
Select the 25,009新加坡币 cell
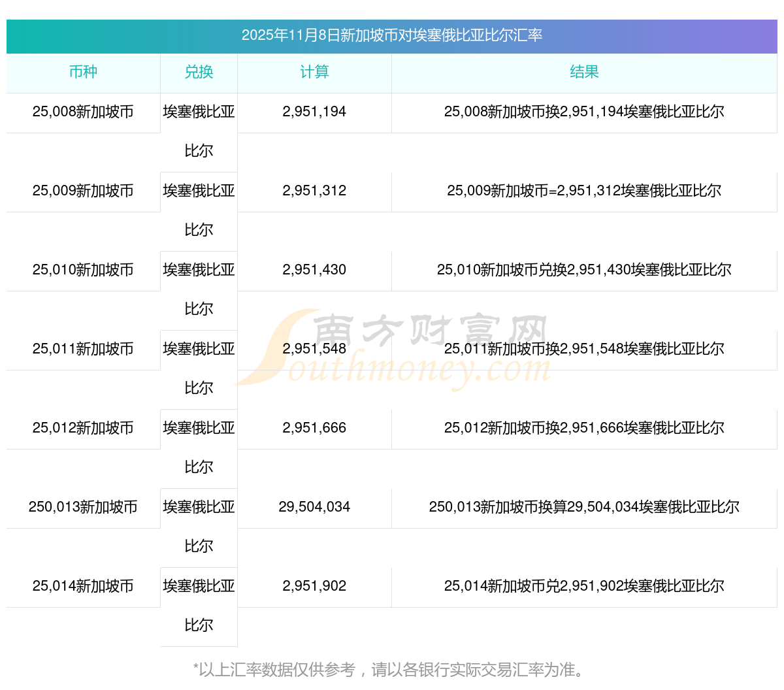tap(83, 191)
